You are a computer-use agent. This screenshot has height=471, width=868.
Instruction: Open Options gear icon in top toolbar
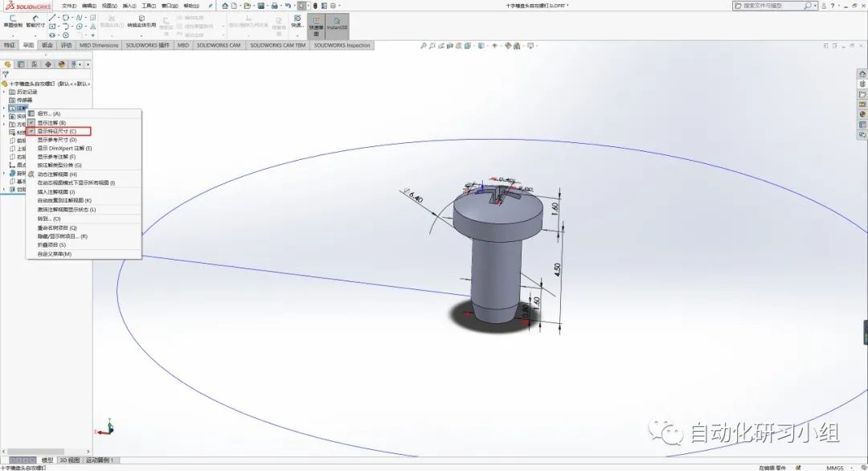(x=334, y=6)
